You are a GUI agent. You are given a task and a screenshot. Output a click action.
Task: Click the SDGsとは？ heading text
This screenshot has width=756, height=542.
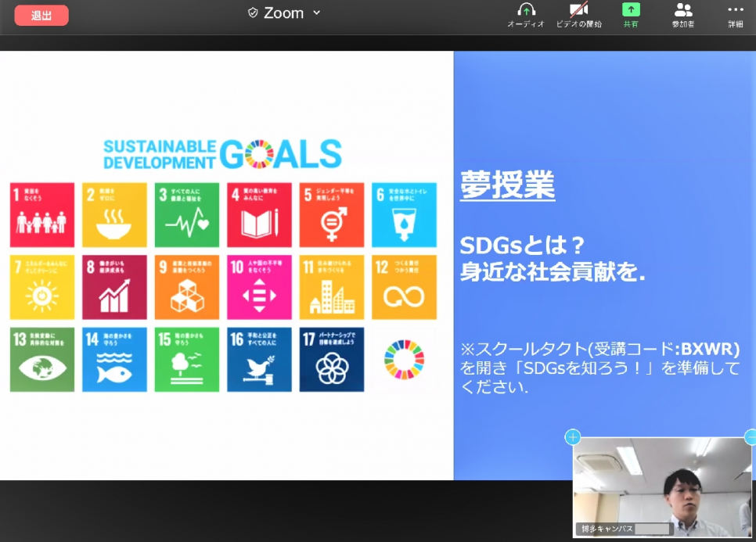(522, 246)
